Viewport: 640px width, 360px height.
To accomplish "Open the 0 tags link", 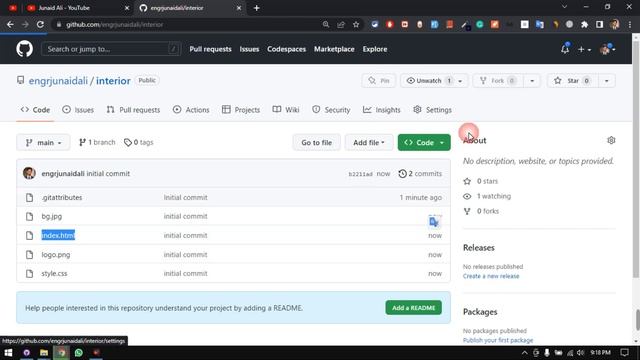I will 139,142.
